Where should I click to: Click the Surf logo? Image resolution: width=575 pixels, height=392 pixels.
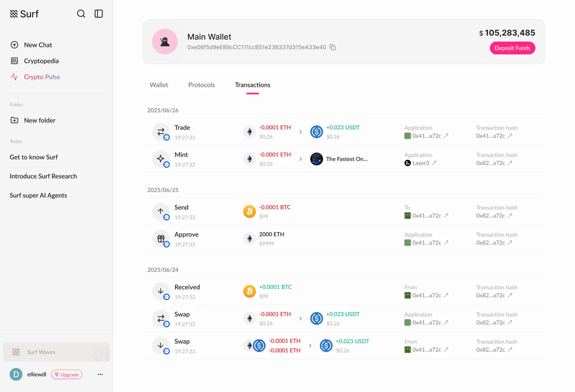[x=24, y=14]
